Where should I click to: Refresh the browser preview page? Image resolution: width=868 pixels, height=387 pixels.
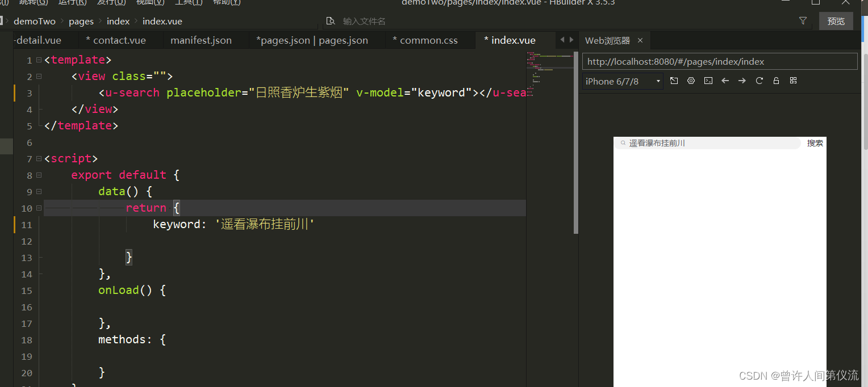coord(759,80)
